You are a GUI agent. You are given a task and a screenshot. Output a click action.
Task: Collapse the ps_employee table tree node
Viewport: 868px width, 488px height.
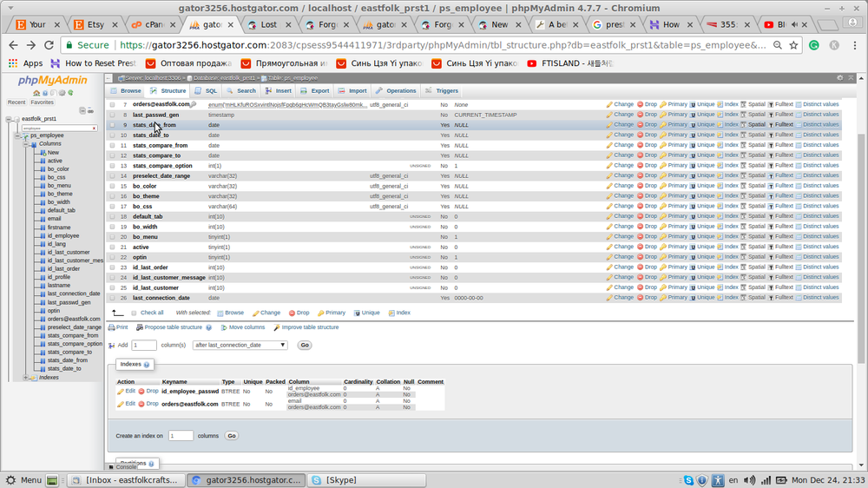pos(17,135)
